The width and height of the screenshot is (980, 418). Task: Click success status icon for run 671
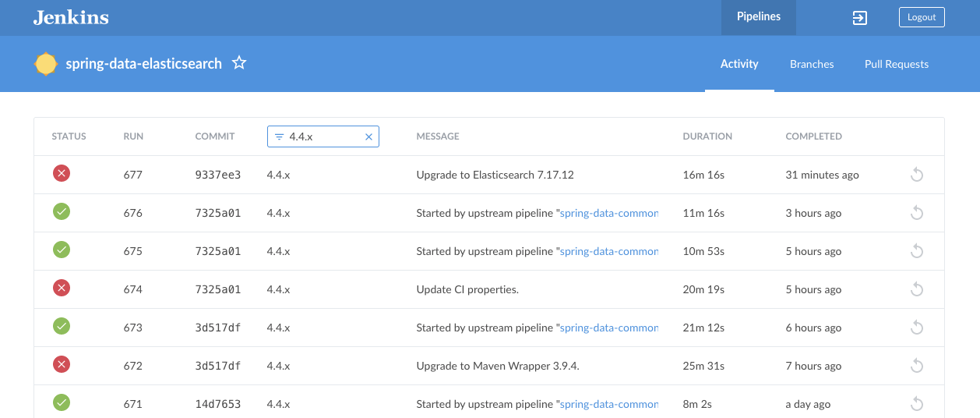(x=62, y=403)
